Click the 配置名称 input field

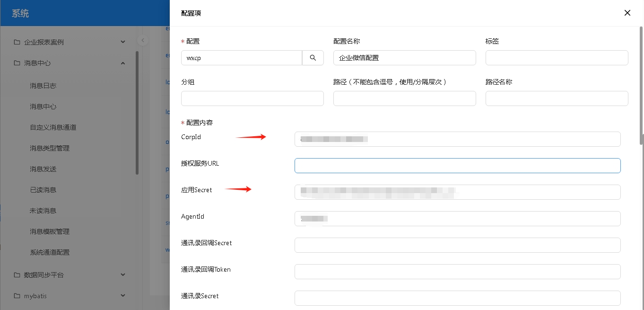click(404, 58)
